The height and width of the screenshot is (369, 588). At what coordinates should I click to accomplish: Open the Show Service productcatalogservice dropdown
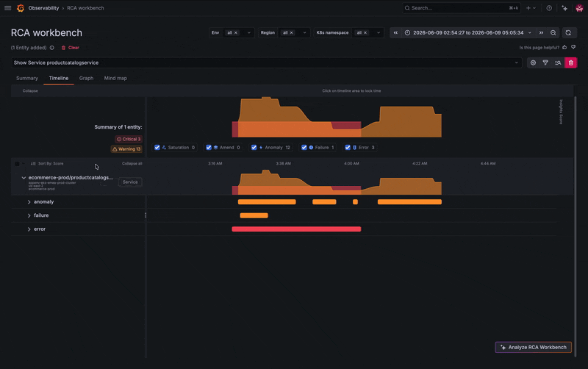click(266, 62)
